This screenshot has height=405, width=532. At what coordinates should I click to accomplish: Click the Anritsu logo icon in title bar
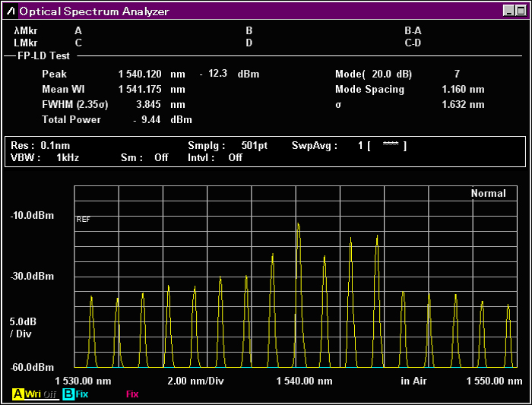tap(11, 11)
